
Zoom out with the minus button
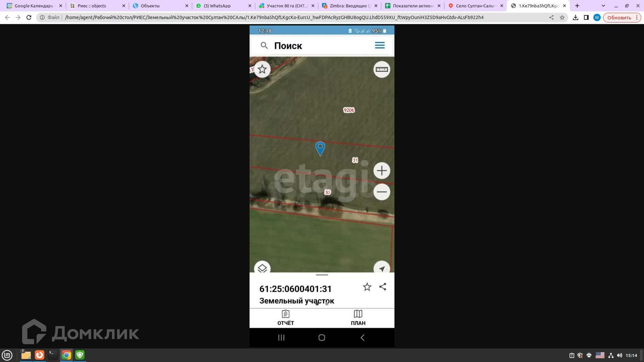coord(382,192)
